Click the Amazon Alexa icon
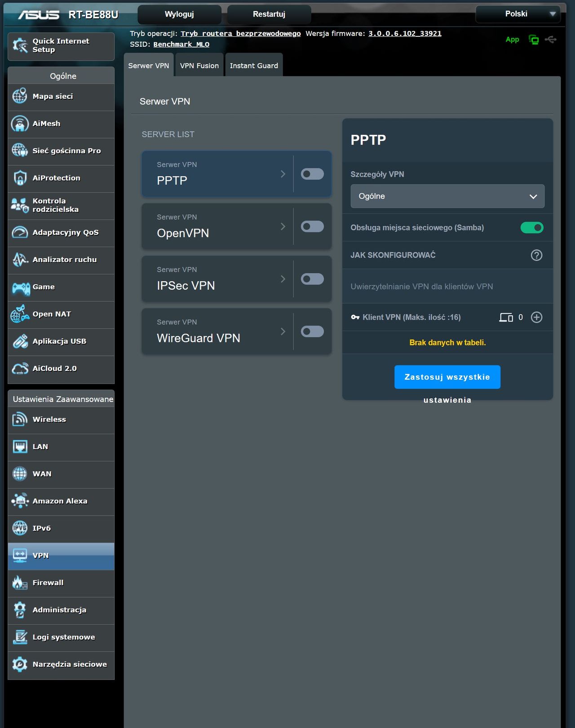The height and width of the screenshot is (728, 575). (20, 501)
